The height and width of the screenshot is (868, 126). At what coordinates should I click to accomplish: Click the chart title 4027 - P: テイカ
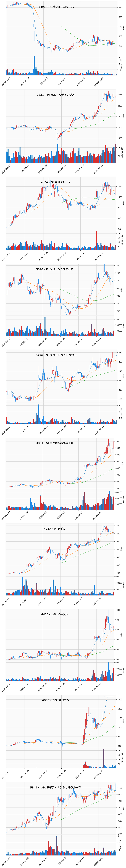pos(55,529)
